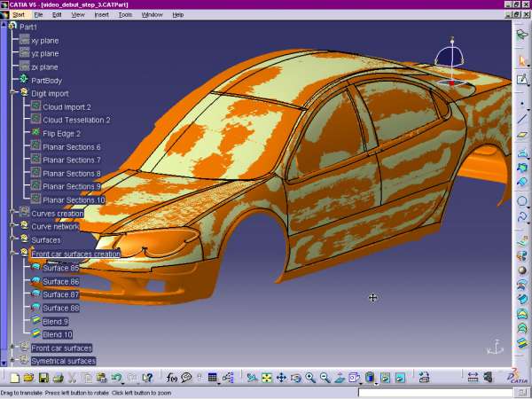
Task: Open the Formula f(x) tool
Action: tap(172, 378)
